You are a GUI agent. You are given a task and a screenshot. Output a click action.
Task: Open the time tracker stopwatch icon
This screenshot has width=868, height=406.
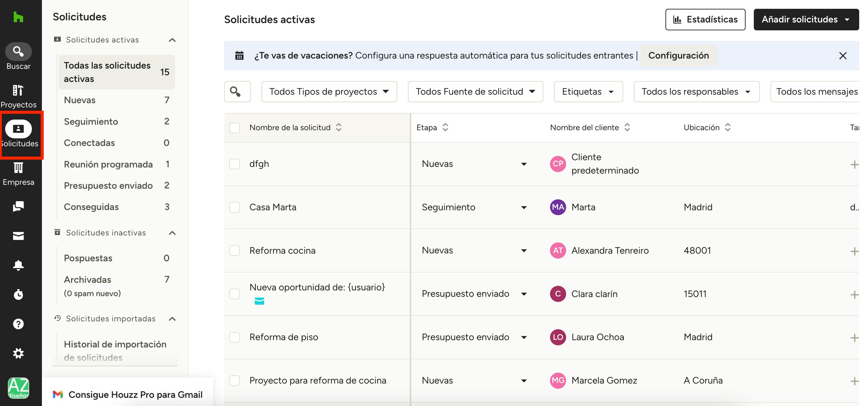(18, 295)
